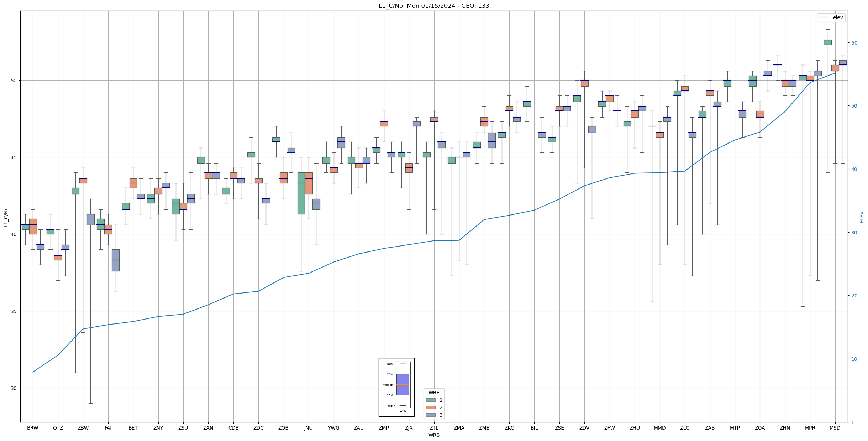Click the 60 tick on ELEV axis
868x441 pixels.
(854, 43)
